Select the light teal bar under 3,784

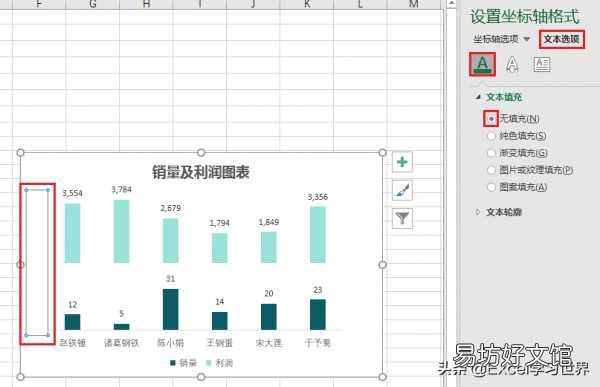click(x=121, y=231)
